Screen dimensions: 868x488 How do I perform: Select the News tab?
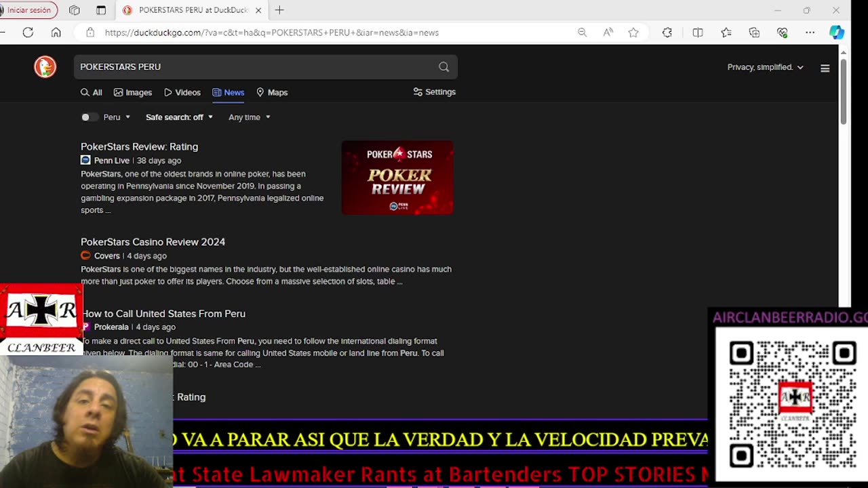pos(228,92)
